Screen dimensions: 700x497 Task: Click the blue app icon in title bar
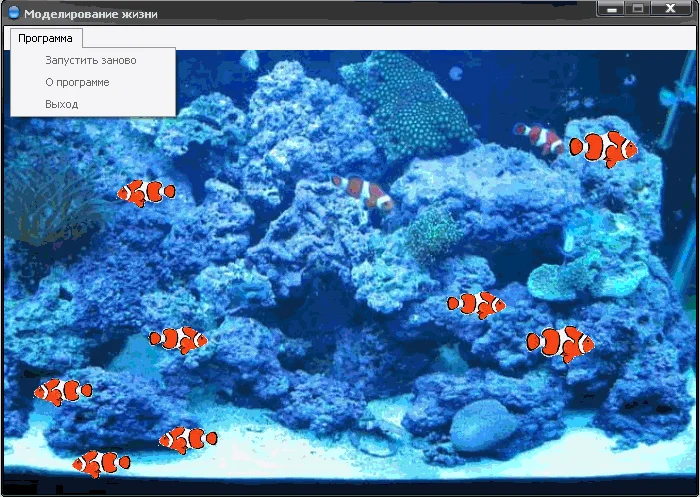pos(14,13)
